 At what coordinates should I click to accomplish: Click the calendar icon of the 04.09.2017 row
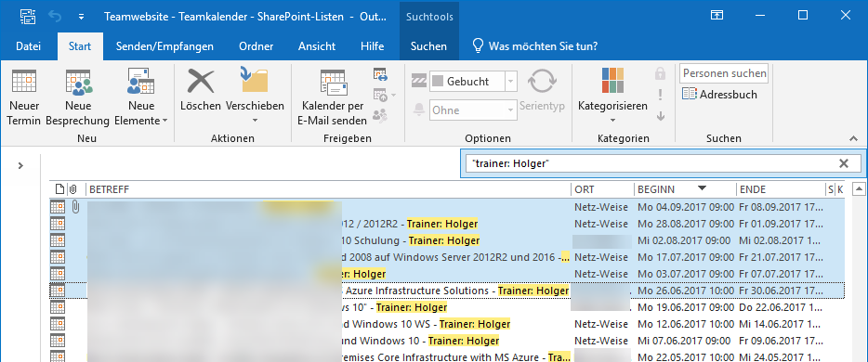pos(58,207)
